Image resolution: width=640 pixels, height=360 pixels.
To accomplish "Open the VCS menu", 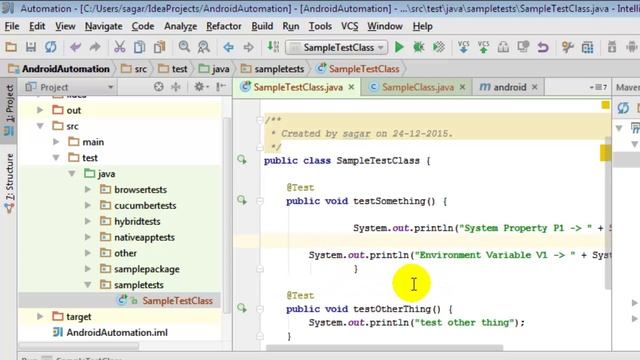I will pyautogui.click(x=350, y=27).
